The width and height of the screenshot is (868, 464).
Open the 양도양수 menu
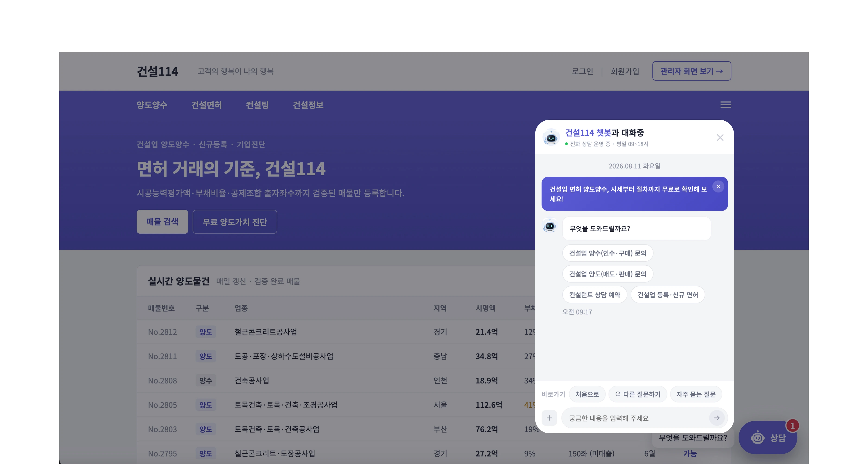(152, 105)
